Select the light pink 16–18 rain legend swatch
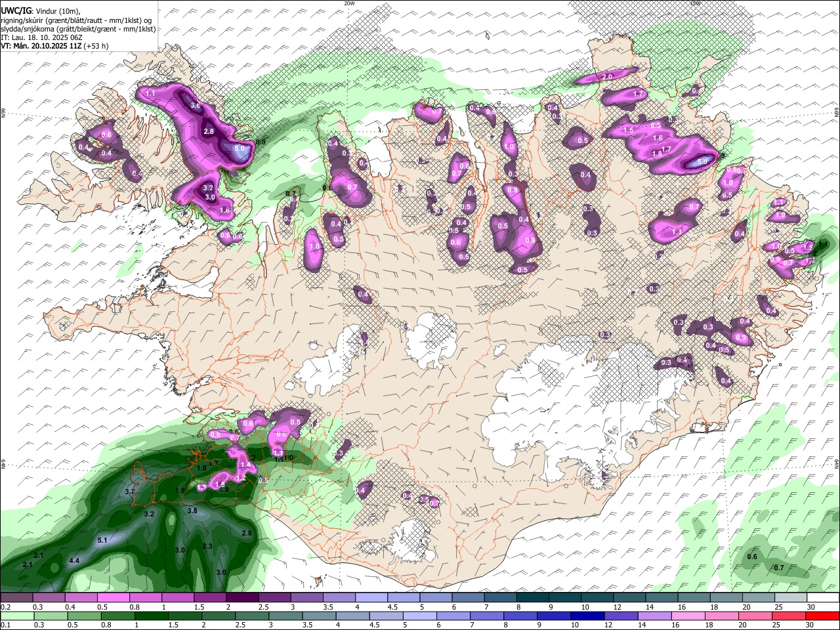 [x=688, y=616]
